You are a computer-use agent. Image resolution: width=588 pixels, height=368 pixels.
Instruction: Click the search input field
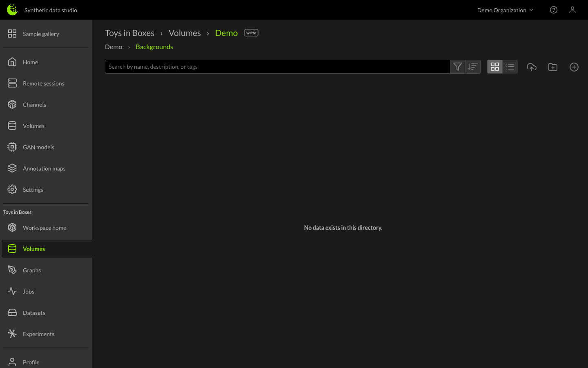tap(278, 66)
